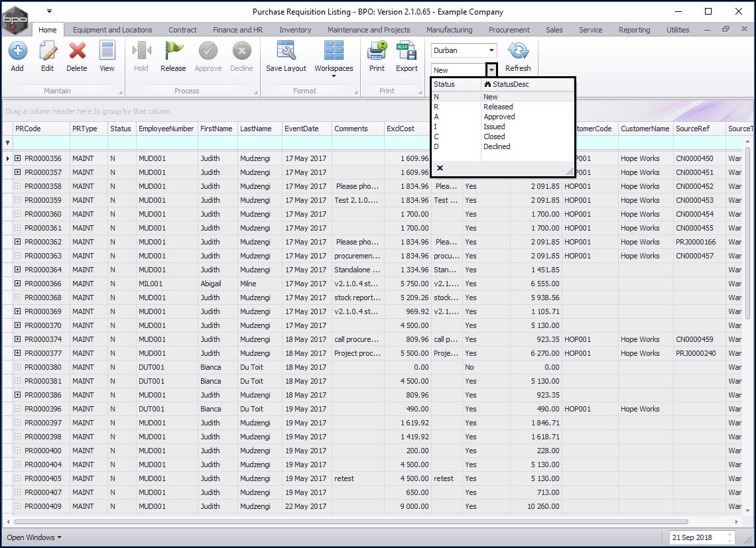Expand row PR0000356

point(18,158)
